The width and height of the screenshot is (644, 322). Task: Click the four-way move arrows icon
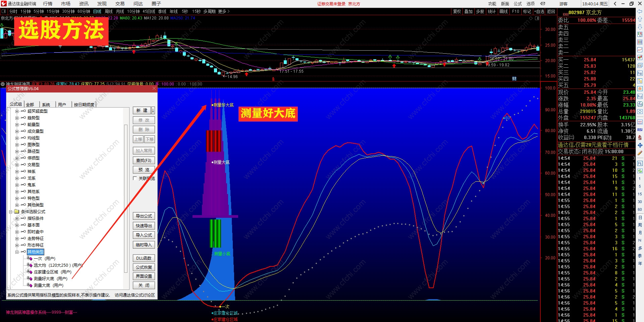[x=640, y=145]
